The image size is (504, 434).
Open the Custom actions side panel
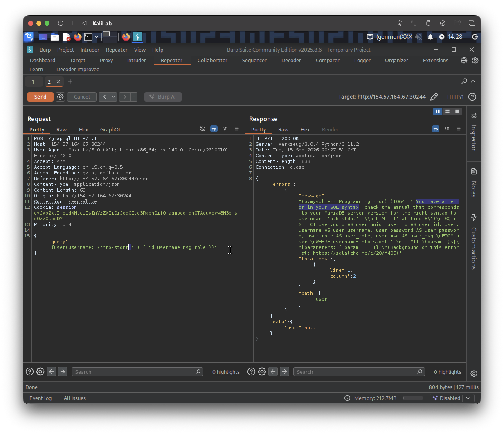point(474,242)
